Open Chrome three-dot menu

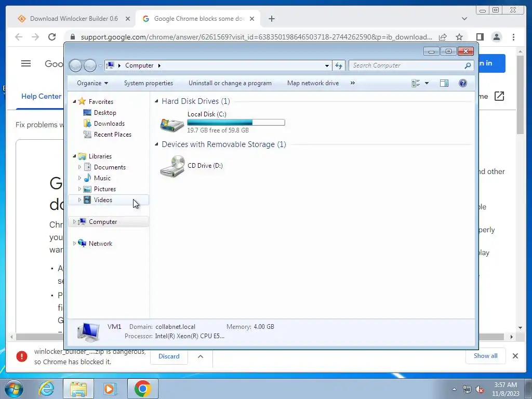tap(513, 37)
